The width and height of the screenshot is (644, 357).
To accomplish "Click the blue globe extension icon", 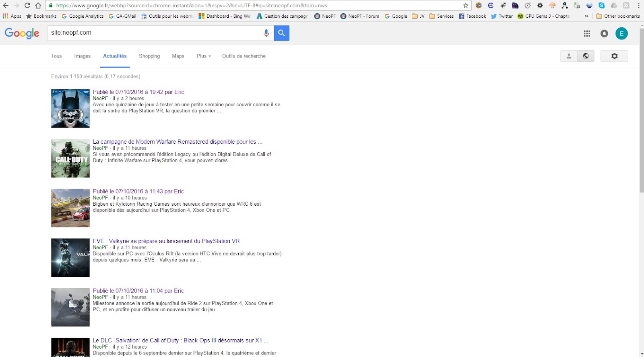I will 589,6.
